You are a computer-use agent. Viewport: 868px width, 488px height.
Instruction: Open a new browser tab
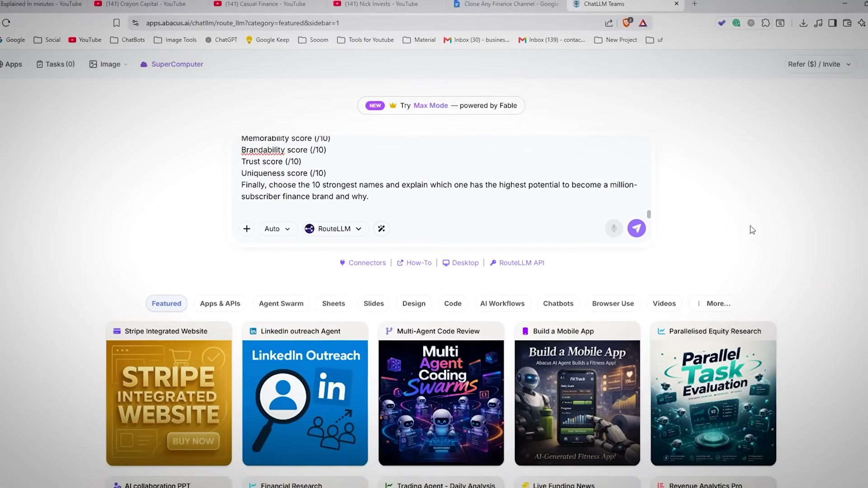click(694, 4)
